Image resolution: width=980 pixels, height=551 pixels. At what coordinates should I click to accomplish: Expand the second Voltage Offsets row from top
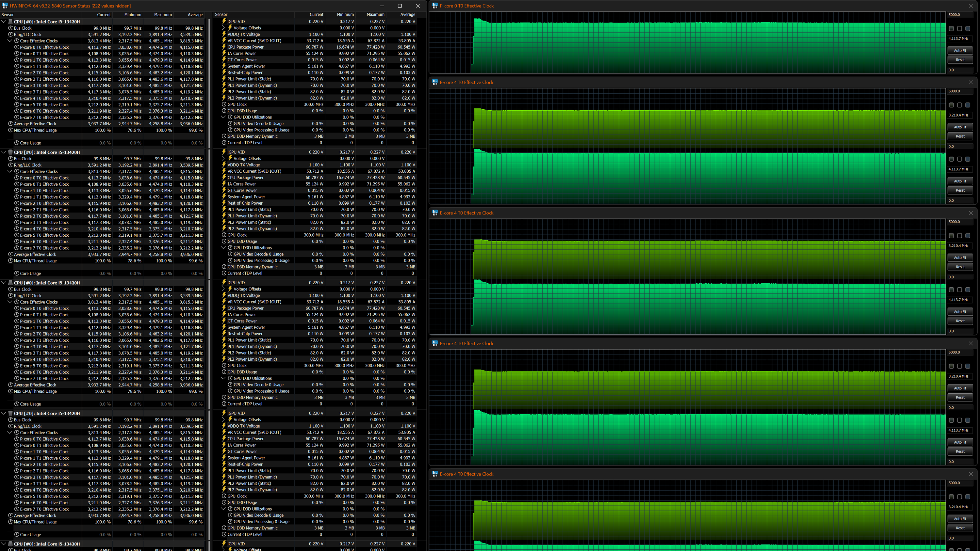[224, 159]
